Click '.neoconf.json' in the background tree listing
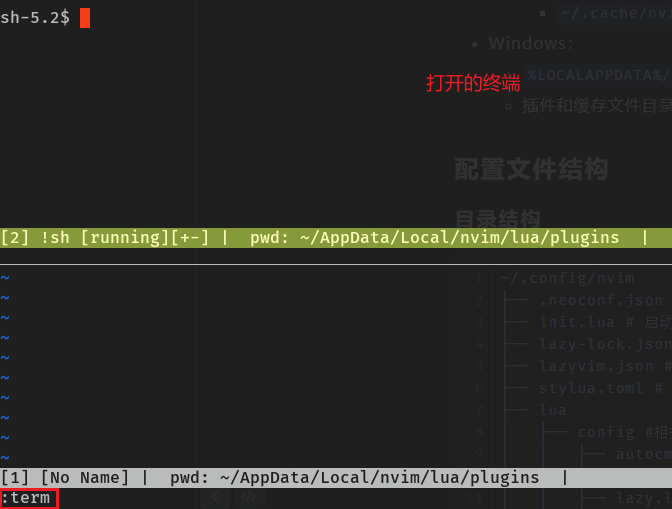This screenshot has height=509, width=672. [x=601, y=300]
